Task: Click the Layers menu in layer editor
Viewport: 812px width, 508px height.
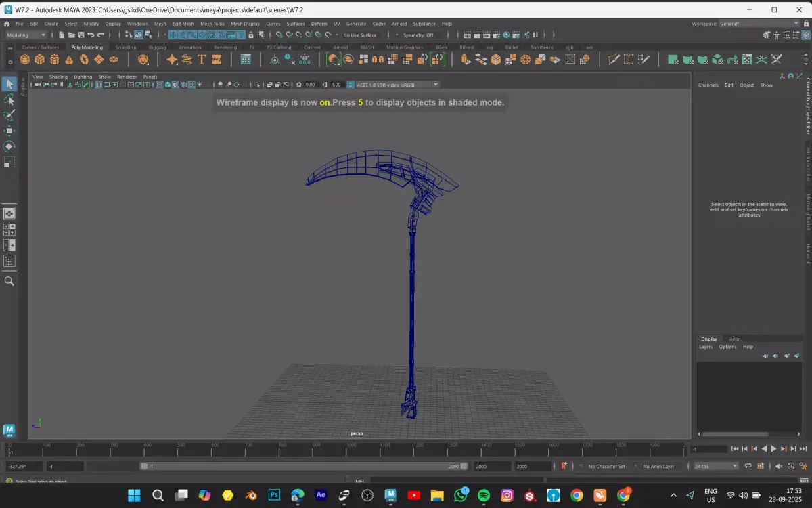Action: coord(706,347)
